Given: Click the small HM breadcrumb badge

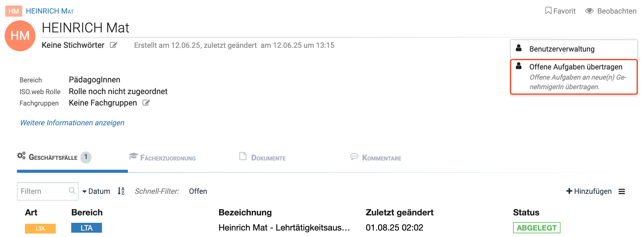Looking at the screenshot, I should (14, 11).
